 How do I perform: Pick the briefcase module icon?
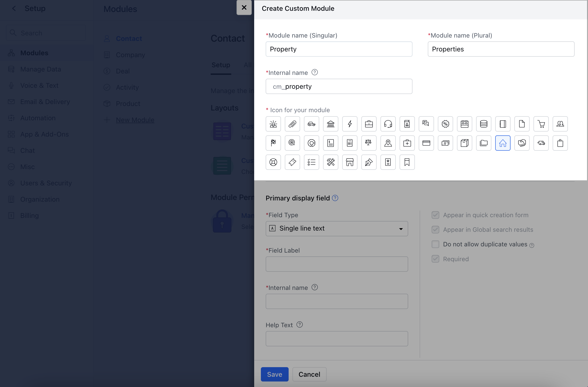click(x=369, y=124)
